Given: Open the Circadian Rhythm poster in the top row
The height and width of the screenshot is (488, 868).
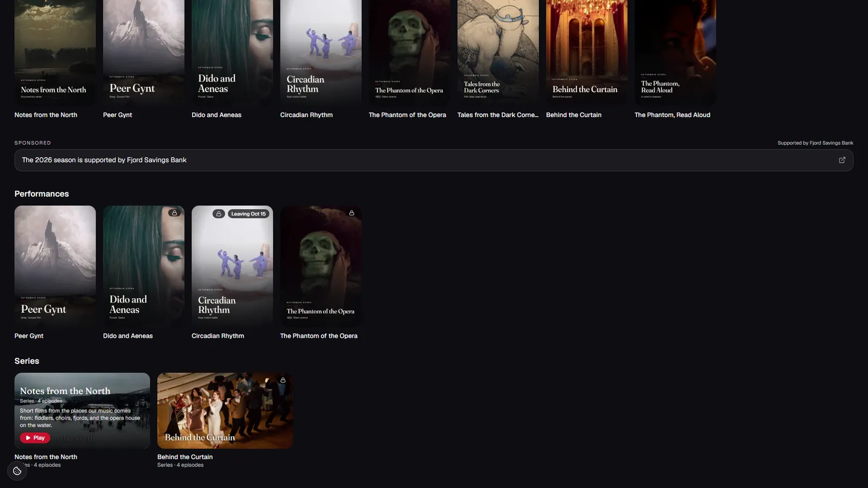Looking at the screenshot, I should 321,53.
